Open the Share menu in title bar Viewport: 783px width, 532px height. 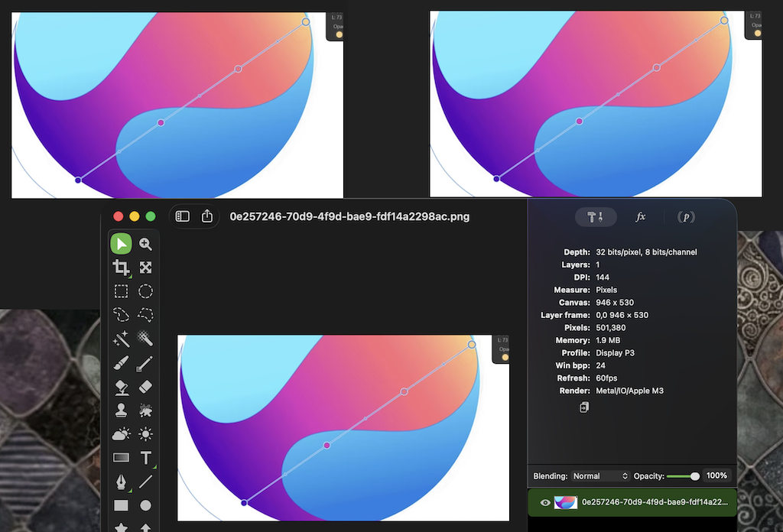207,216
